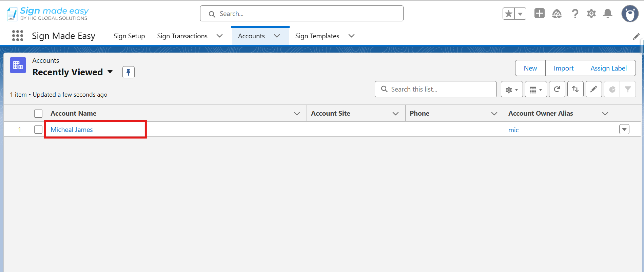Open the display-as table dropdown
This screenshot has height=272, width=644.
click(536, 90)
